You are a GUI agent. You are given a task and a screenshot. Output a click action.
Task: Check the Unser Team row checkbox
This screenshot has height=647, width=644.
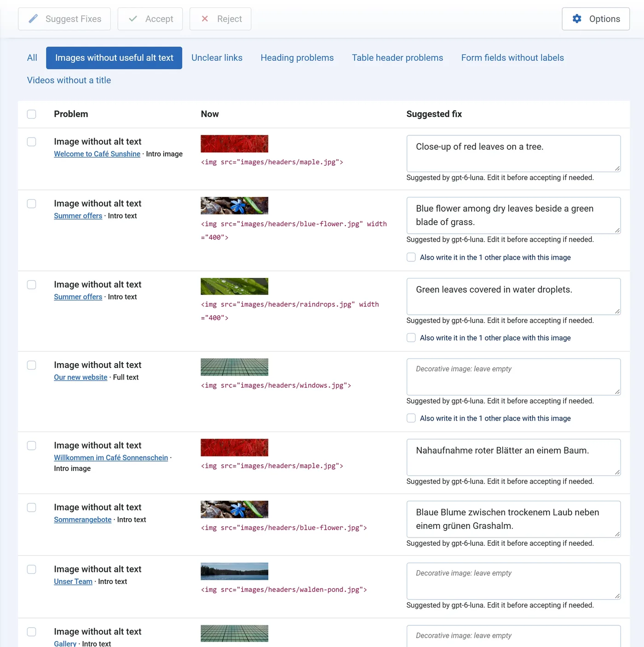[x=31, y=569]
